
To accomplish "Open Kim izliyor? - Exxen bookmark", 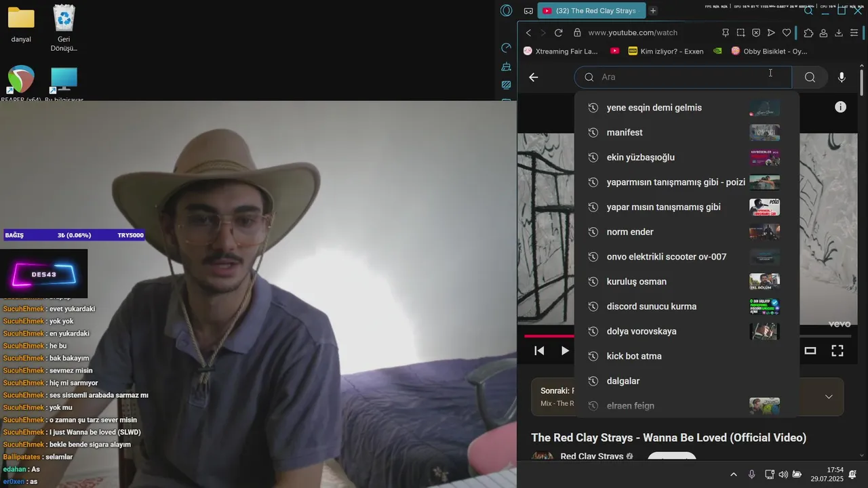I will click(666, 51).
